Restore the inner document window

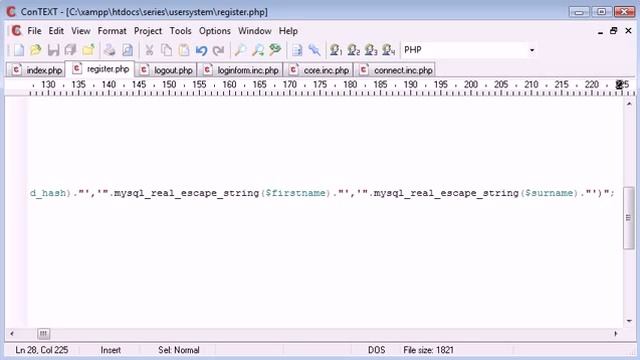click(613, 31)
